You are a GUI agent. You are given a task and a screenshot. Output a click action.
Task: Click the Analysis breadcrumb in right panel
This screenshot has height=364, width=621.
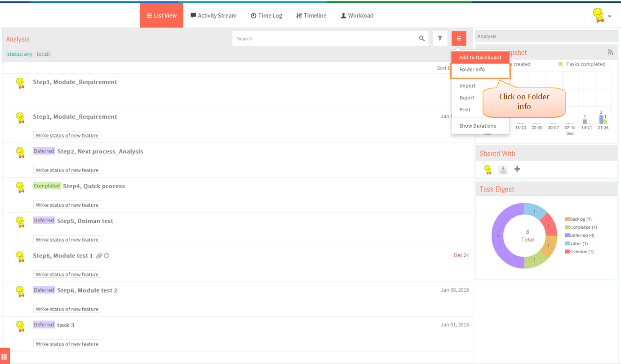[x=487, y=36]
